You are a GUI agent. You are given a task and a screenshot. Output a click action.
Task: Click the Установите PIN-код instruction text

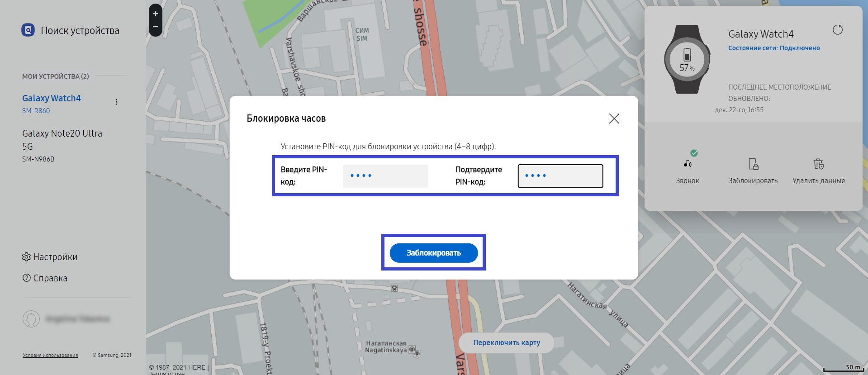point(388,147)
